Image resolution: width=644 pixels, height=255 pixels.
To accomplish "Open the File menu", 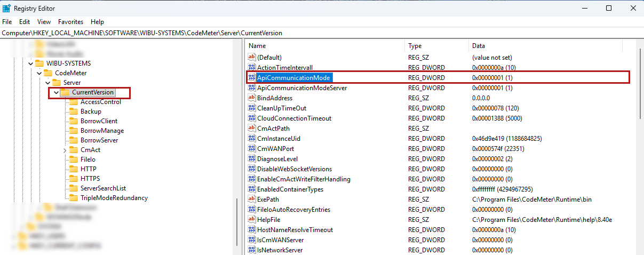I will tap(7, 22).
